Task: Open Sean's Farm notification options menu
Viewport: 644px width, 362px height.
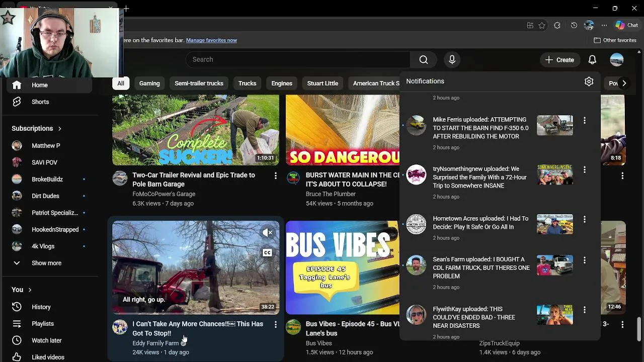Action: (x=584, y=260)
